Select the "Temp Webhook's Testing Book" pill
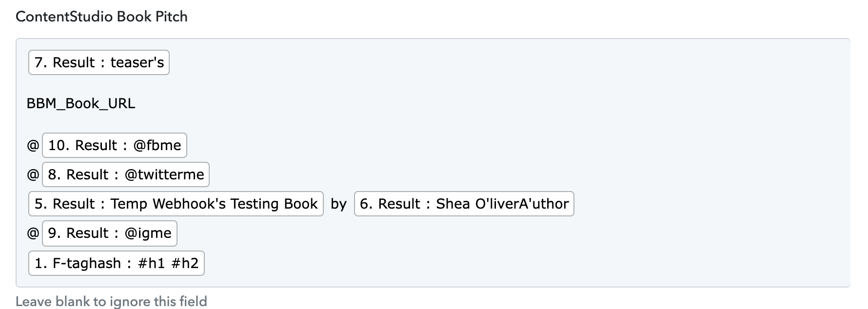The image size is (868, 309). coord(176,204)
